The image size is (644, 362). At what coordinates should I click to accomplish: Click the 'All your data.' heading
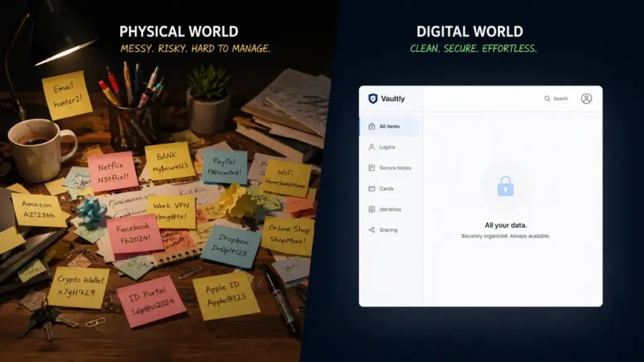506,225
